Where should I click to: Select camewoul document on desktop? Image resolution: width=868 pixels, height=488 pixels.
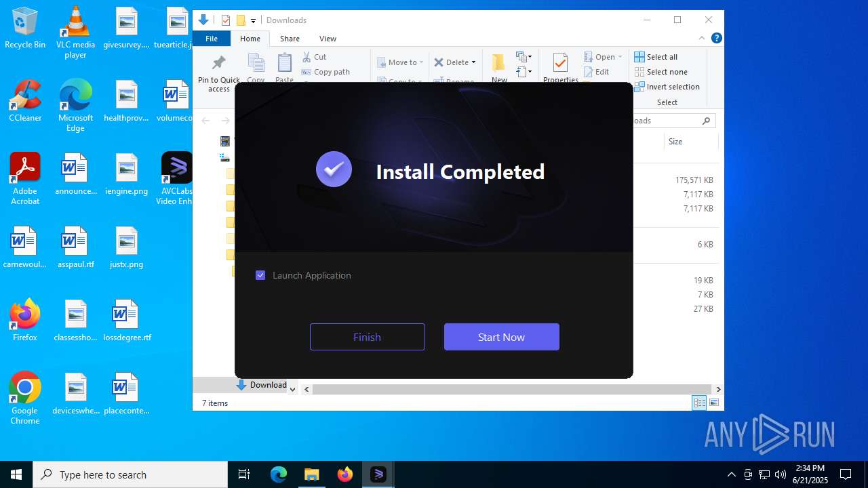coord(25,247)
